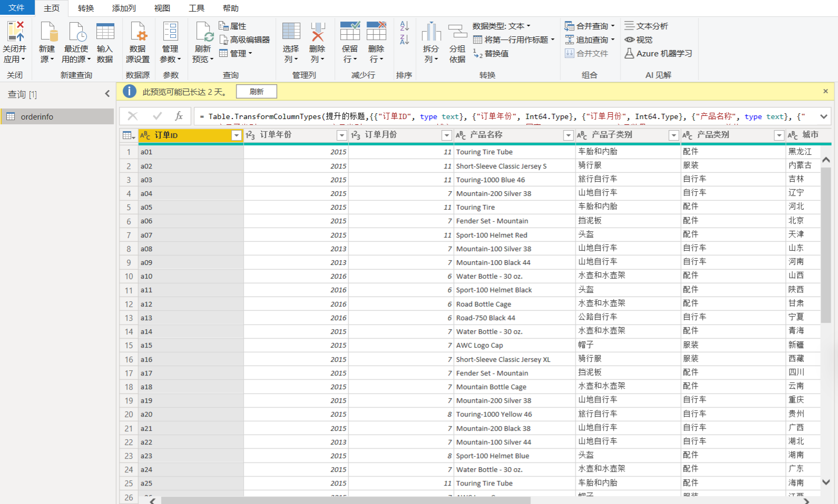Select cell Road Bottle Cage
Viewport: 838px width, 504px height.
point(515,304)
